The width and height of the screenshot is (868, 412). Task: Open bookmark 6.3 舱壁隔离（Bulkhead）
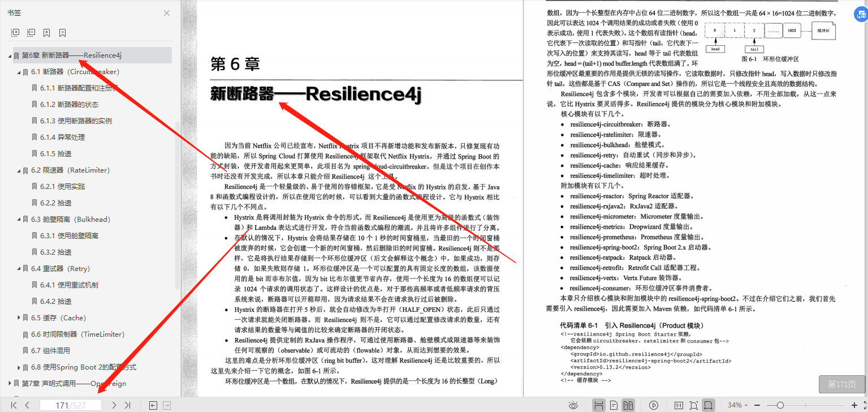71,220
